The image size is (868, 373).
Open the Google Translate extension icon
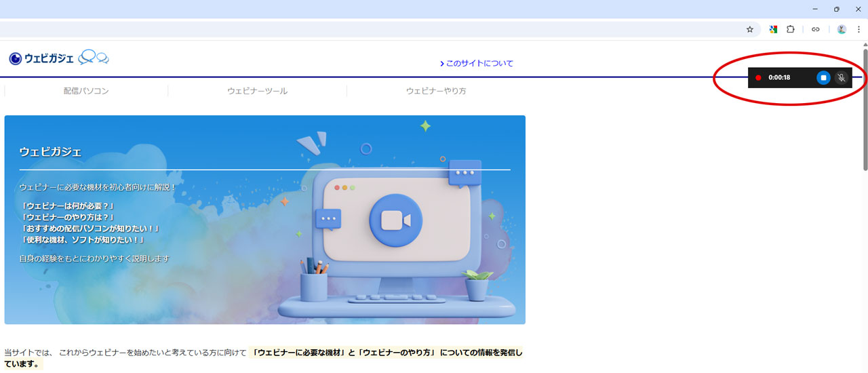pyautogui.click(x=773, y=29)
